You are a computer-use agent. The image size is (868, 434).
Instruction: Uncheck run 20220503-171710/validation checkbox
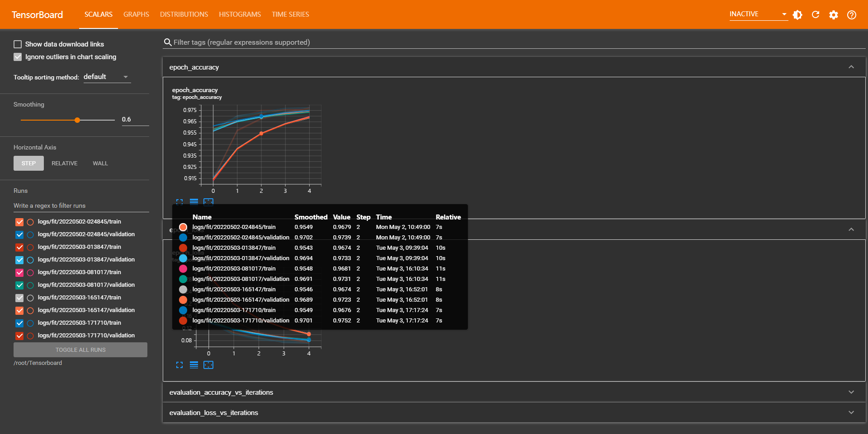19,336
